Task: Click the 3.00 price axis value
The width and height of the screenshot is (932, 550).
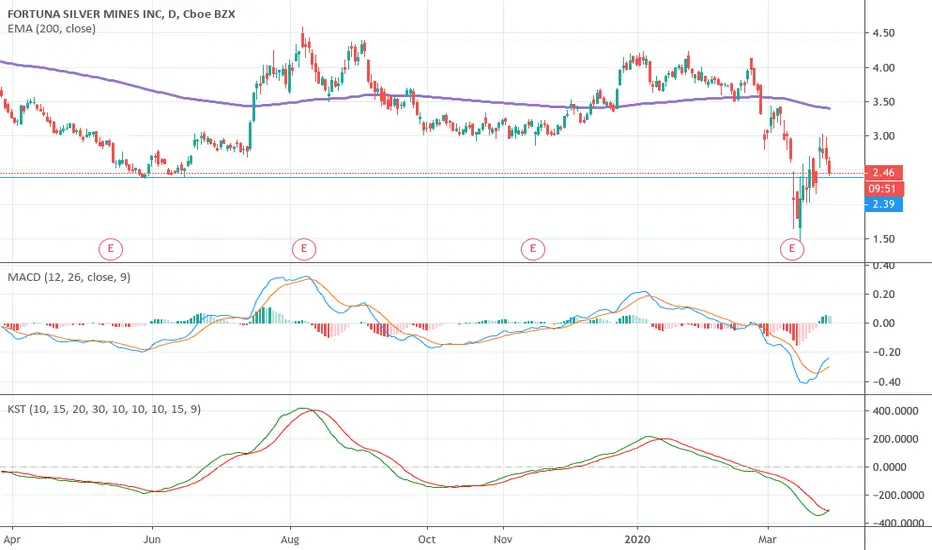Action: click(883, 136)
